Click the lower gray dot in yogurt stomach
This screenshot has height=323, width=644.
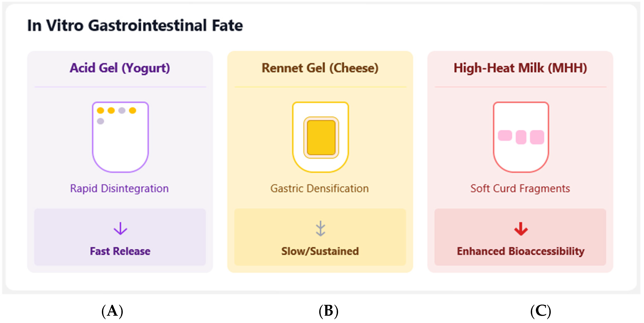click(x=101, y=121)
